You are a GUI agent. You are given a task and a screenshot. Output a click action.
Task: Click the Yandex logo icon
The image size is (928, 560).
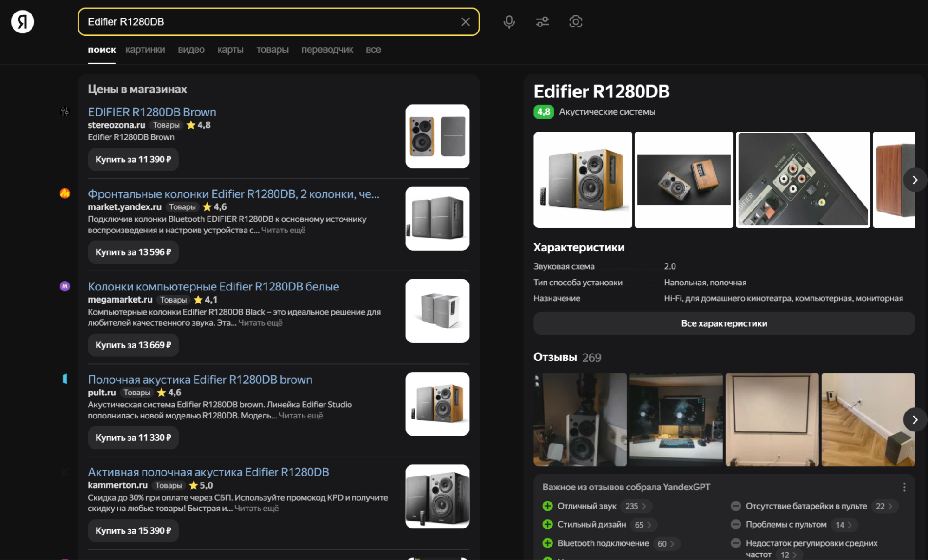(x=22, y=22)
